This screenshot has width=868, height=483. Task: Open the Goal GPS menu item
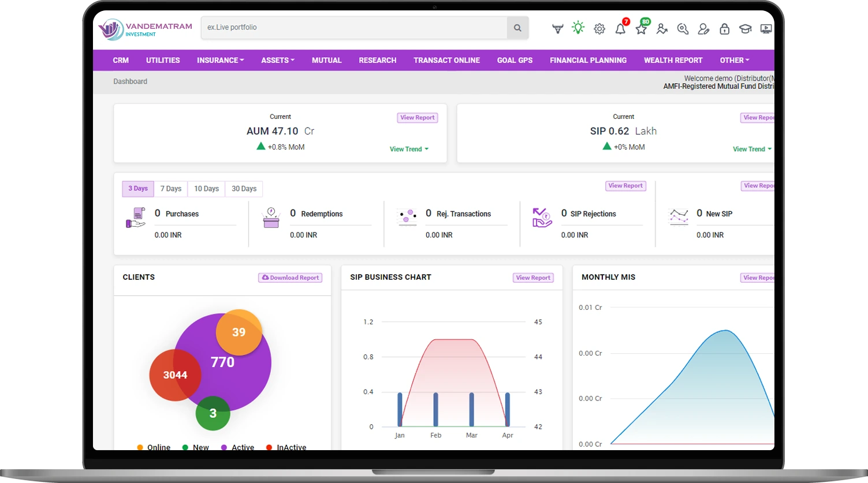pos(515,60)
